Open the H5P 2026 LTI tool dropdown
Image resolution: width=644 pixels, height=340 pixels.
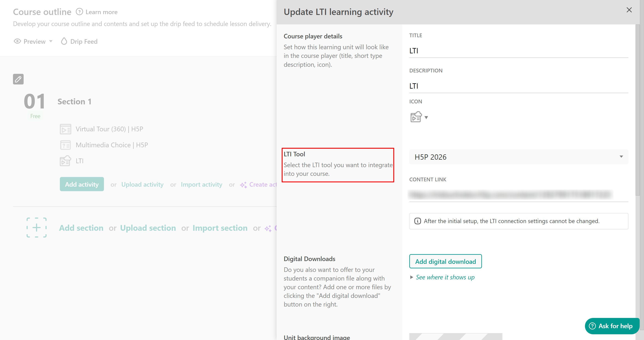pyautogui.click(x=519, y=157)
